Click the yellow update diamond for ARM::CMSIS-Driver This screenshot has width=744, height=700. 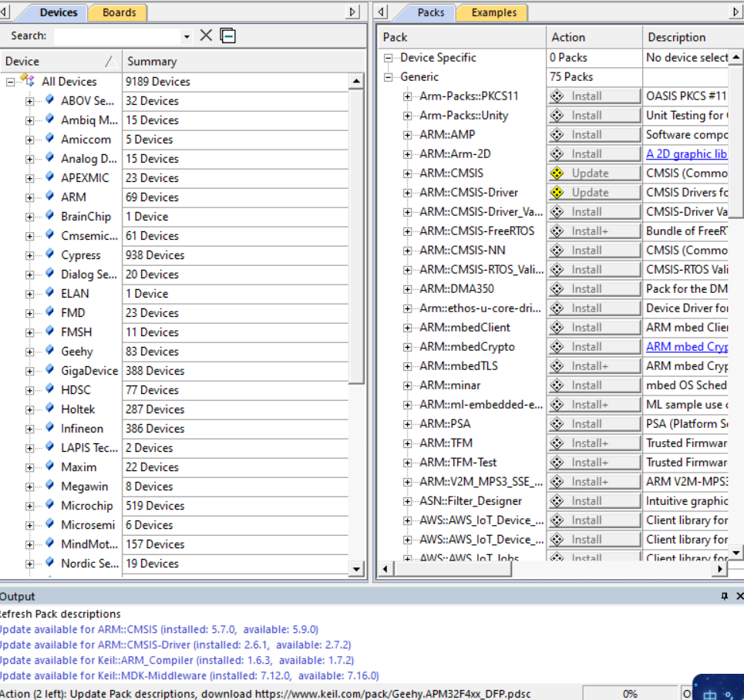coord(557,193)
